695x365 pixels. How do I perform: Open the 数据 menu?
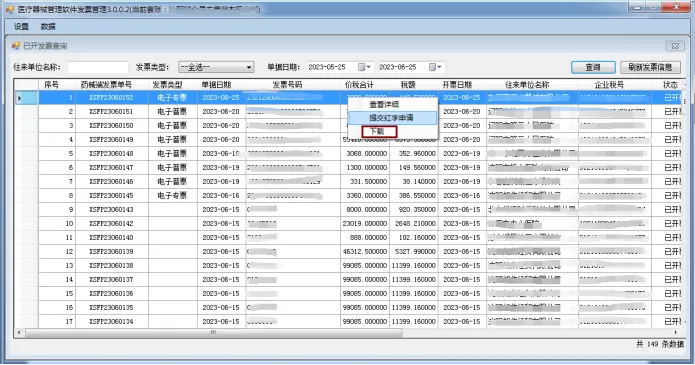tap(48, 27)
